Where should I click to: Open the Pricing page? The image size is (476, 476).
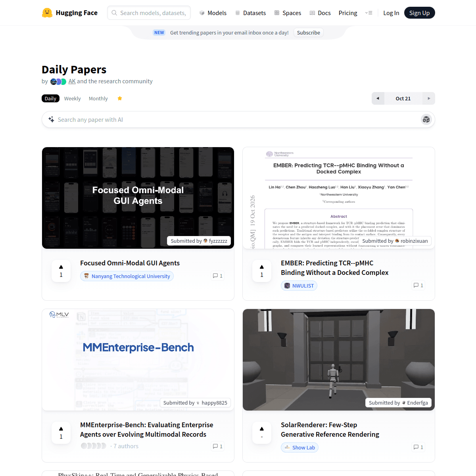[348, 13]
